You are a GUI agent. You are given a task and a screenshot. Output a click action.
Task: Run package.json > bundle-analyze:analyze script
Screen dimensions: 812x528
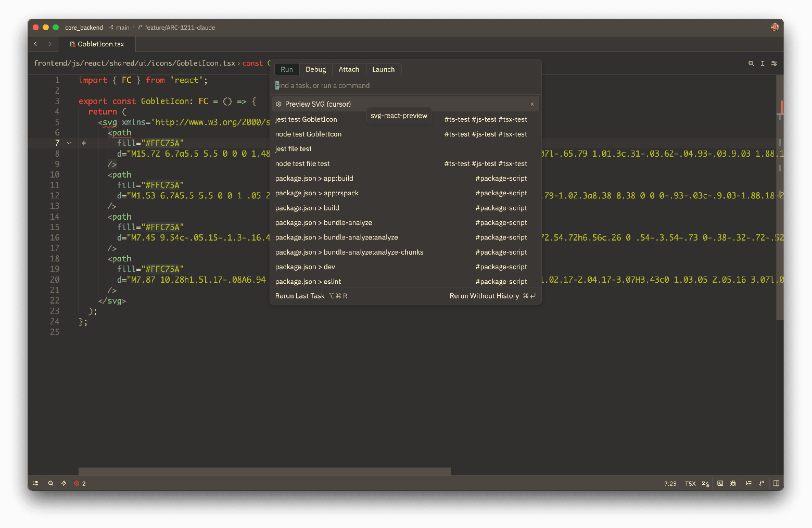point(405,237)
